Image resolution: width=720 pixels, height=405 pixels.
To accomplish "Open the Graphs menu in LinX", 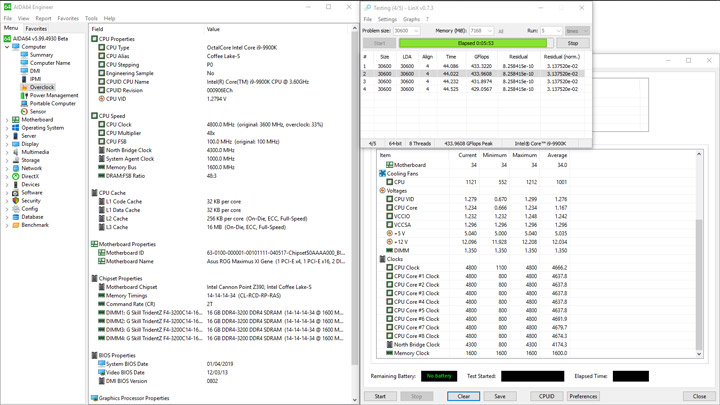I will (411, 19).
